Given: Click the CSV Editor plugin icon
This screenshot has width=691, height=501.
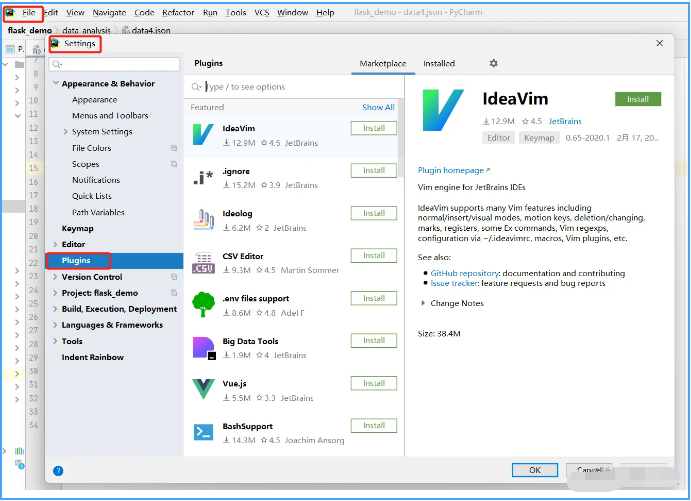Looking at the screenshot, I should (203, 263).
